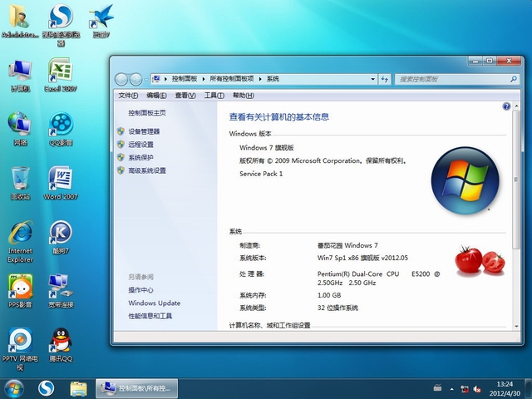Open 系统保护 sidebar link
Image resolution: width=532 pixels, height=399 pixels.
tap(140, 157)
